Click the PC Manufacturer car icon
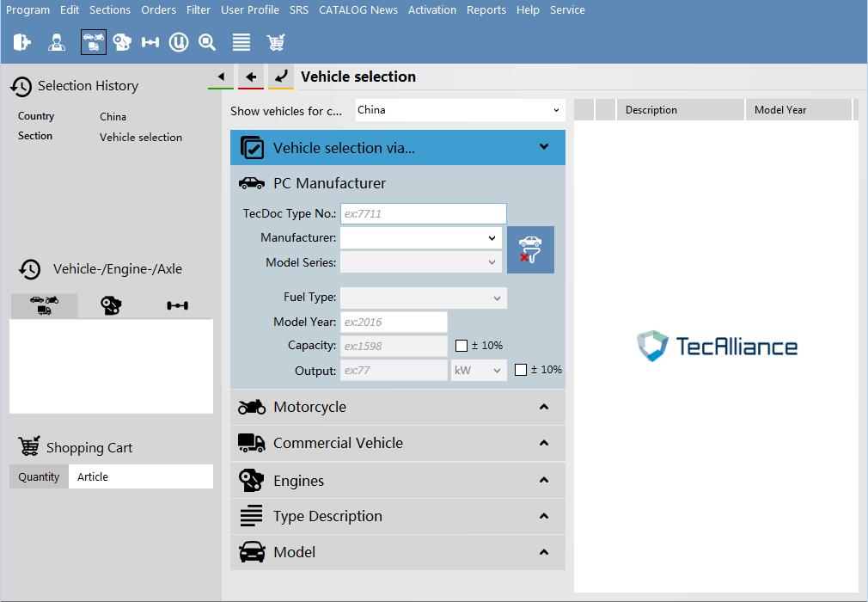This screenshot has height=602, width=868. pyautogui.click(x=251, y=183)
